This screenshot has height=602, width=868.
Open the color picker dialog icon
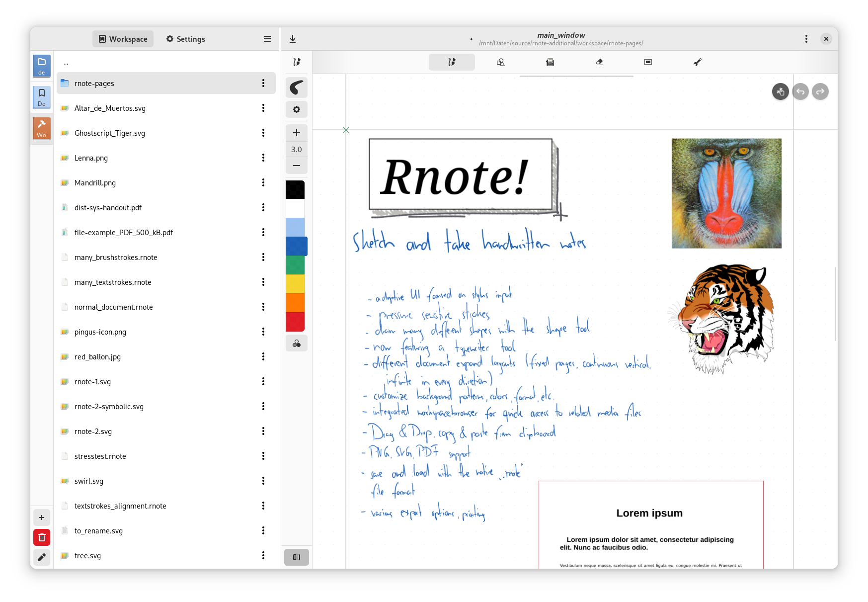pyautogui.click(x=297, y=344)
